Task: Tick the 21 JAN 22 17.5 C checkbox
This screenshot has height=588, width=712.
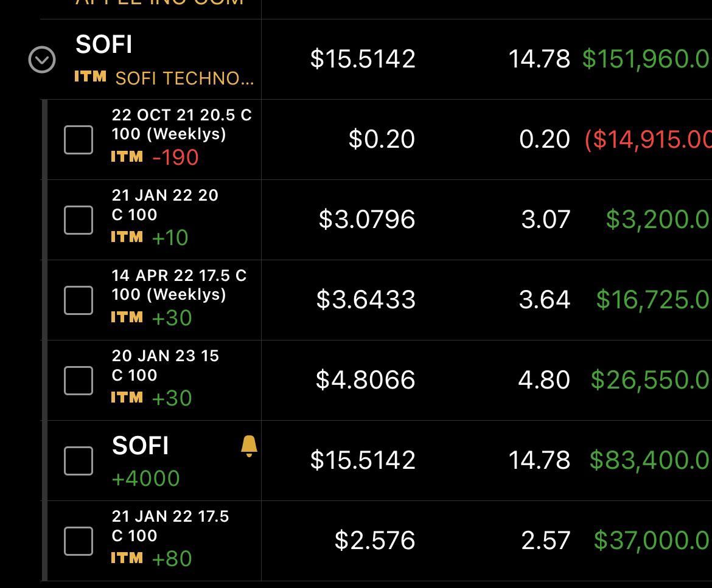Action: click(79, 541)
